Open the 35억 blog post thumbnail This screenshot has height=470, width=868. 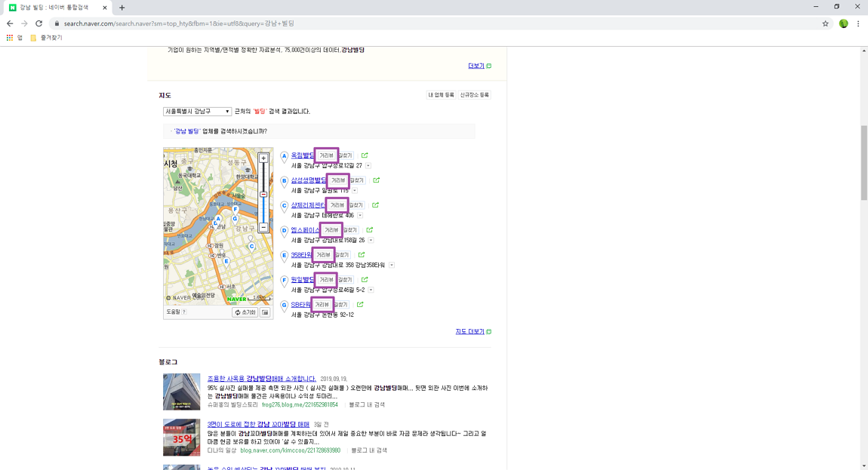pos(182,438)
